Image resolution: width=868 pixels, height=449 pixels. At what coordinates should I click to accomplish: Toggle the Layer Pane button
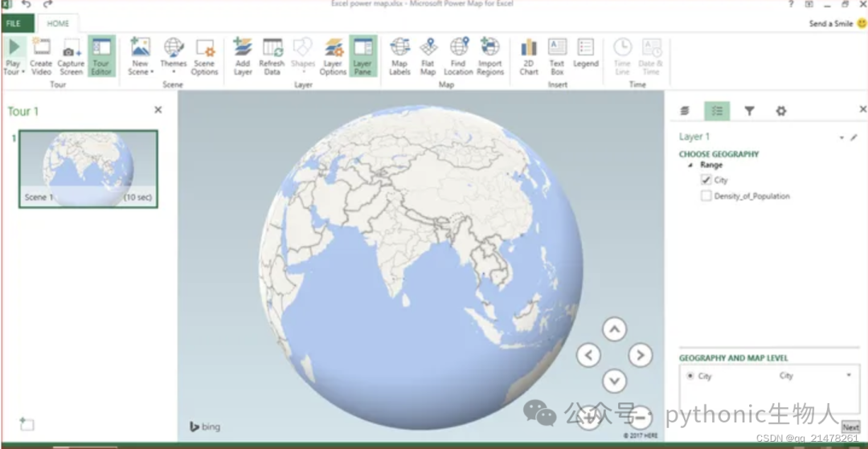coord(363,56)
